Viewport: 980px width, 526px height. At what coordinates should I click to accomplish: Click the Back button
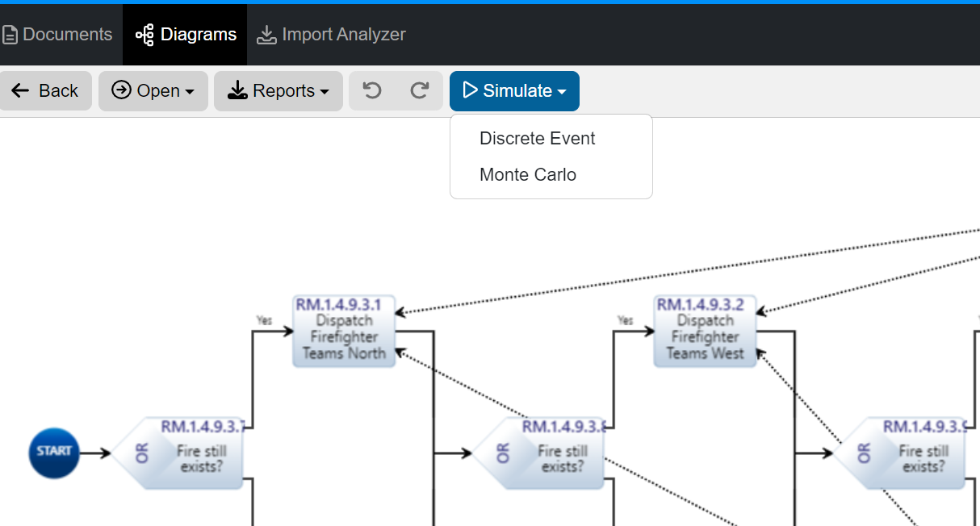click(46, 90)
